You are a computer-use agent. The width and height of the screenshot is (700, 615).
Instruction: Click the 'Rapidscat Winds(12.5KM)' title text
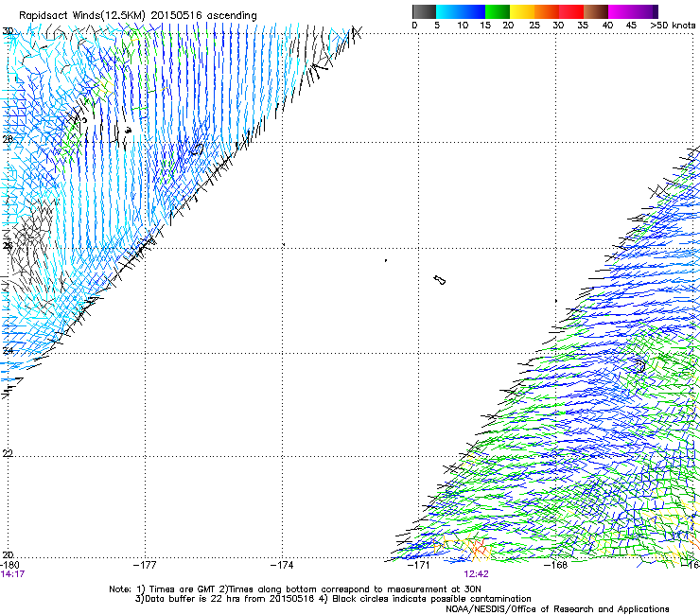(x=82, y=16)
